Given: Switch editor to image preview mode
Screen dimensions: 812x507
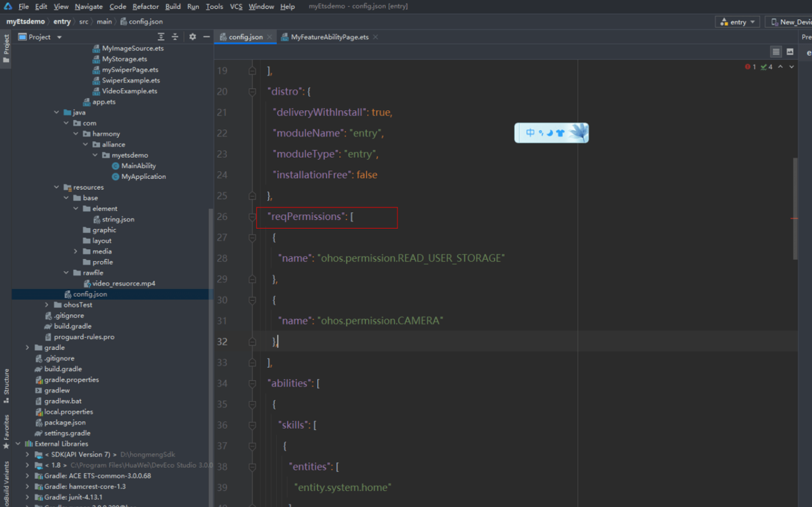Looking at the screenshot, I should click(x=790, y=52).
